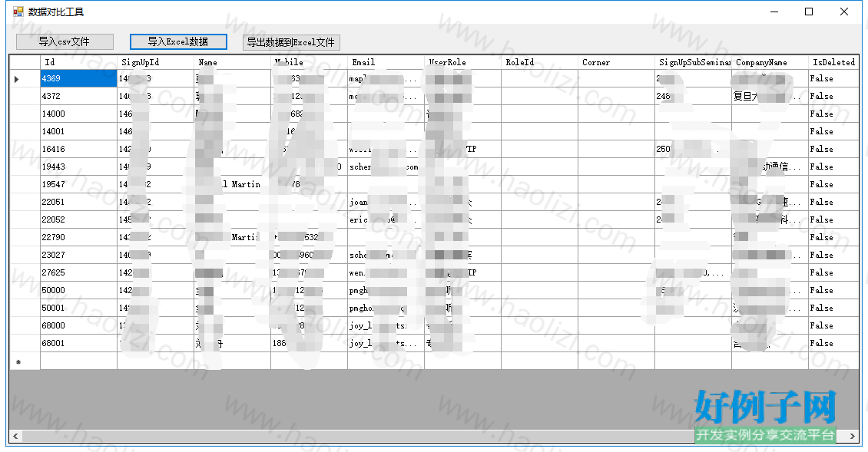Minimize the 数据对比工具 window
The width and height of the screenshot is (868, 452).
[774, 12]
